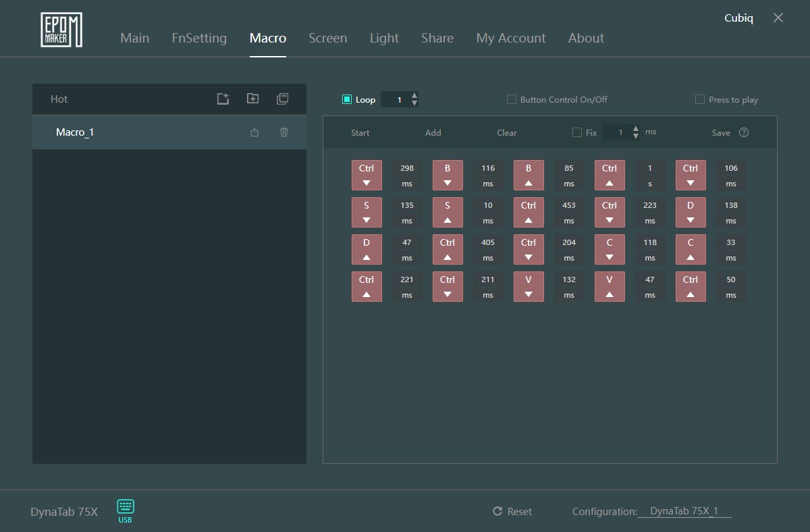Screen dimensions: 810x532
Task: Open the help question mark next to Save
Action: pos(744,132)
